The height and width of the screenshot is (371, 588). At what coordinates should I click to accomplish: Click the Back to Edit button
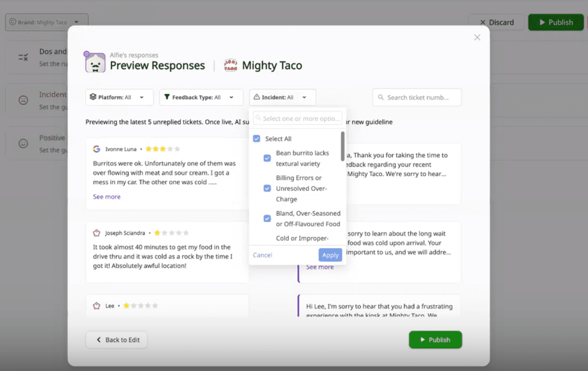[117, 340]
